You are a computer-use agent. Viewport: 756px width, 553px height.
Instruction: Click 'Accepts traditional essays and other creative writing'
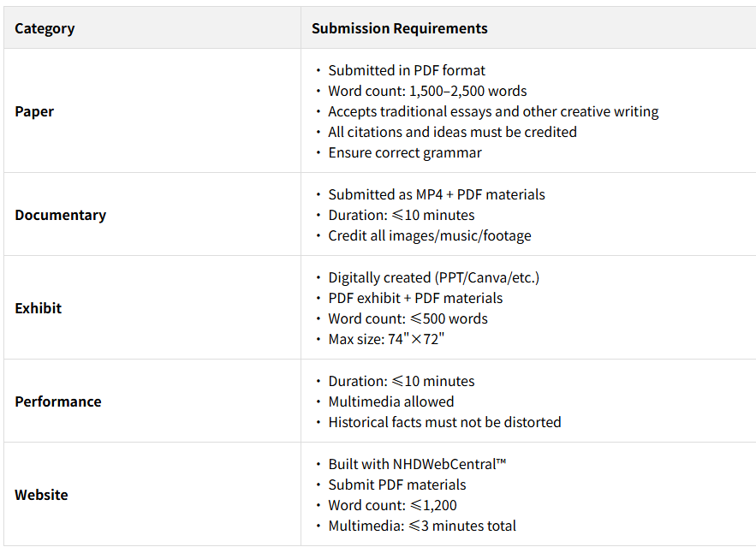point(493,111)
